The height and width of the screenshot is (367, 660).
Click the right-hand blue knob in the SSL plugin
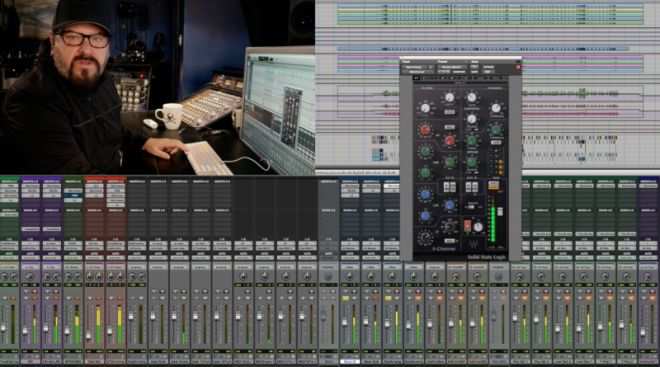point(450,205)
